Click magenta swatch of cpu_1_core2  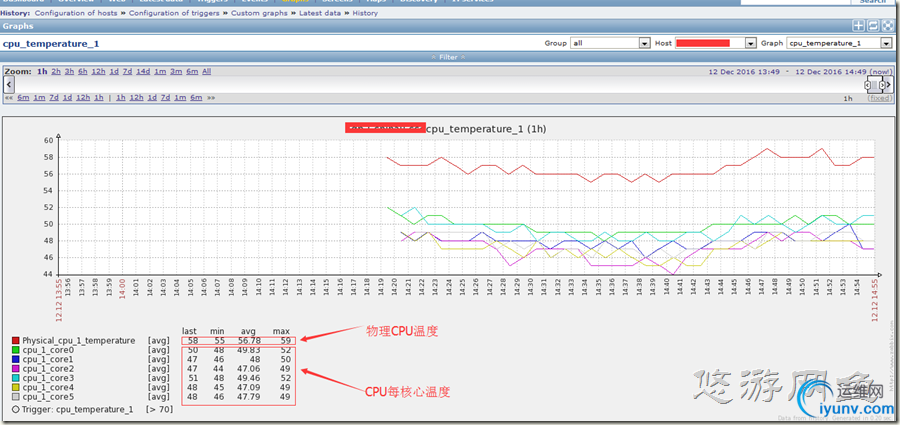(x=15, y=368)
